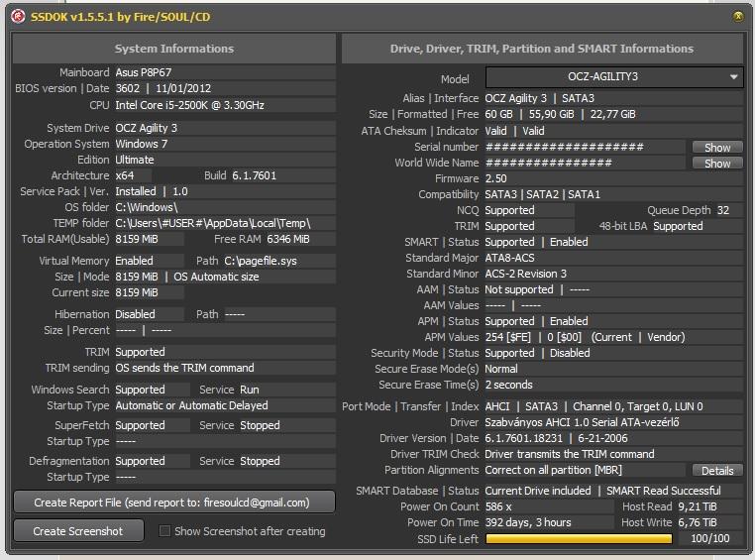Click the Build value 6.1.7601
755x560 pixels.
255,175
